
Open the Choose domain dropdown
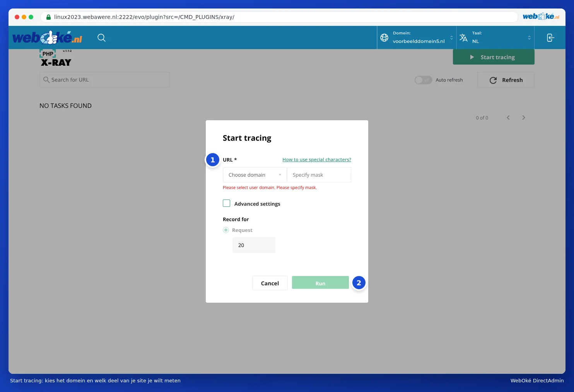255,175
